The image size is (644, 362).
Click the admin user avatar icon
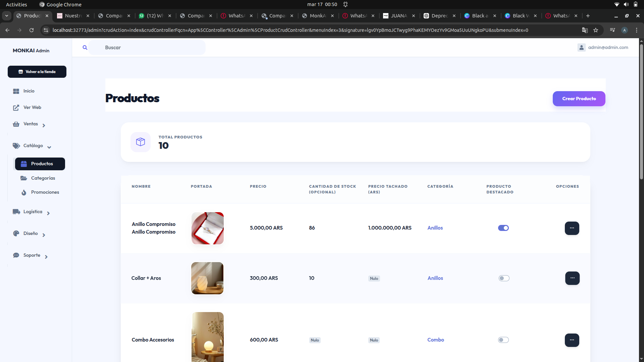pyautogui.click(x=581, y=48)
